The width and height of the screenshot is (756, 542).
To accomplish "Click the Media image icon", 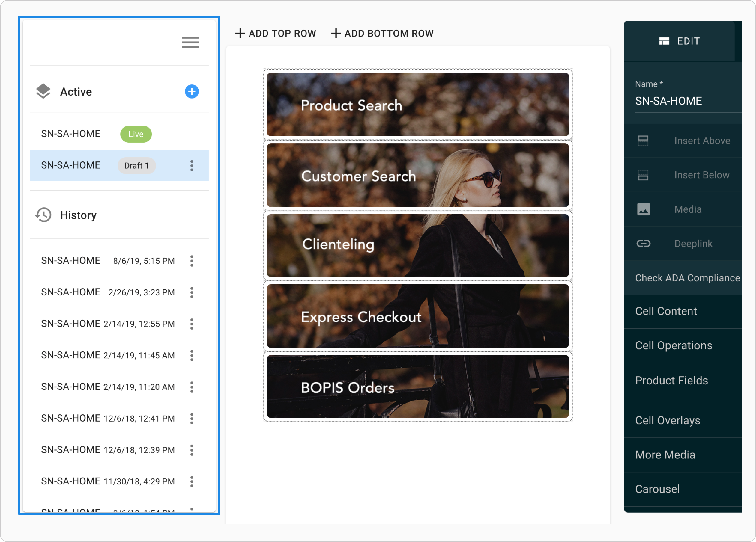I will click(643, 209).
